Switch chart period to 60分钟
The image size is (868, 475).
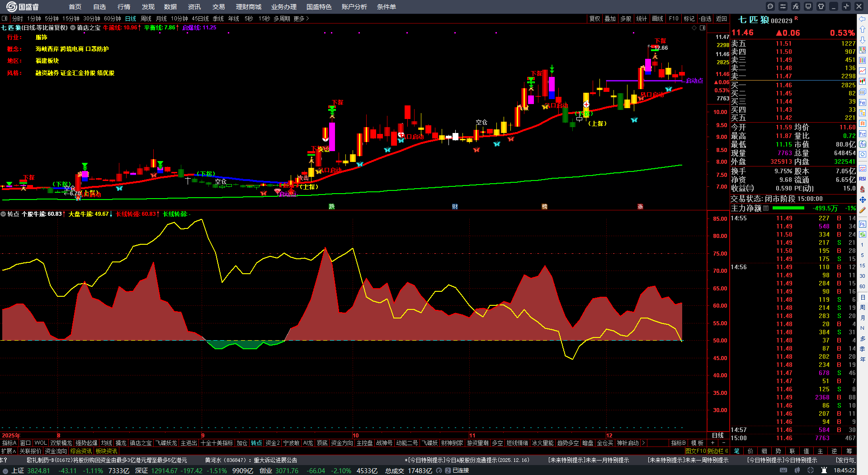tap(113, 19)
